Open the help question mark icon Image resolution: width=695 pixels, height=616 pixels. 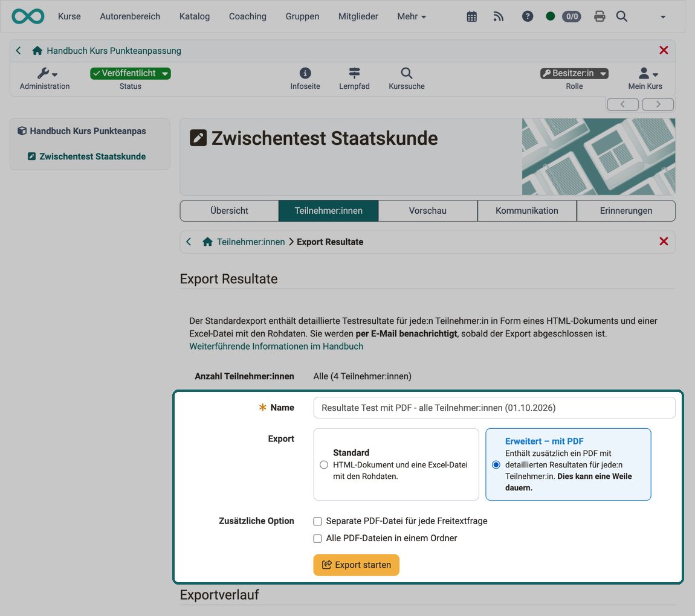527,16
